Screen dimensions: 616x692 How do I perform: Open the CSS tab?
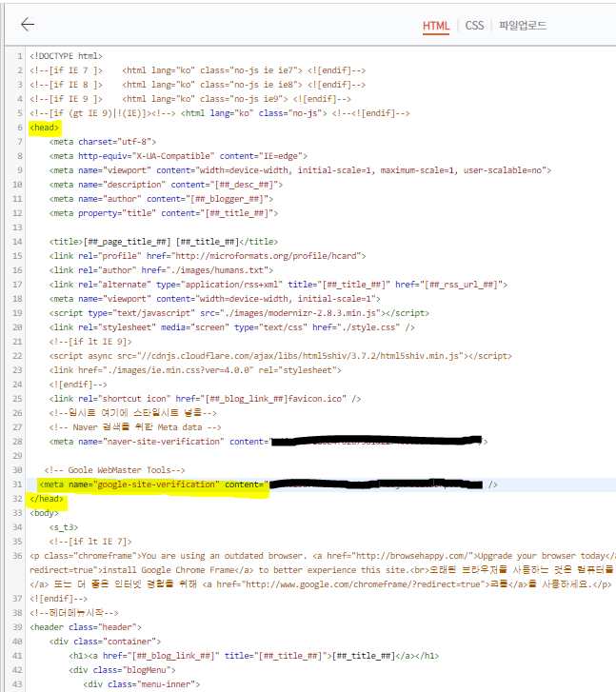(474, 26)
